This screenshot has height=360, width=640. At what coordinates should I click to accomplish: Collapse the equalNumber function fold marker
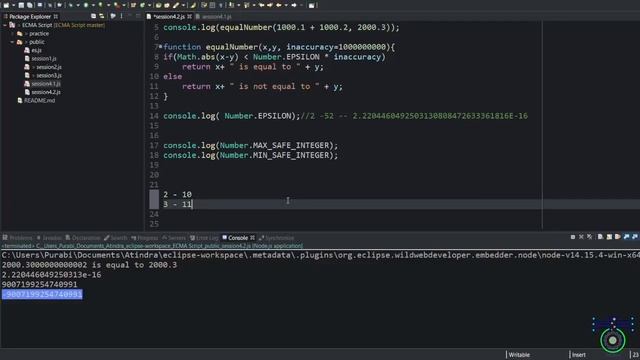[160, 47]
